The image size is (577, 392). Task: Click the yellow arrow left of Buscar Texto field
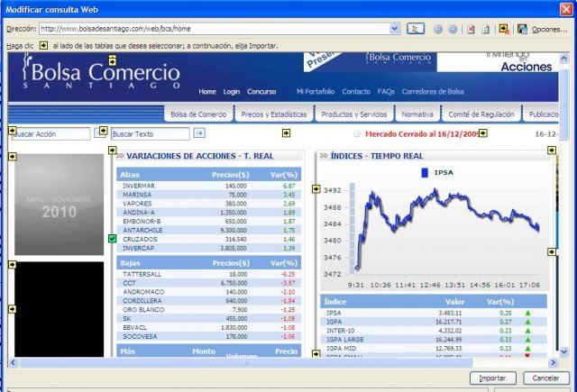coord(104,130)
